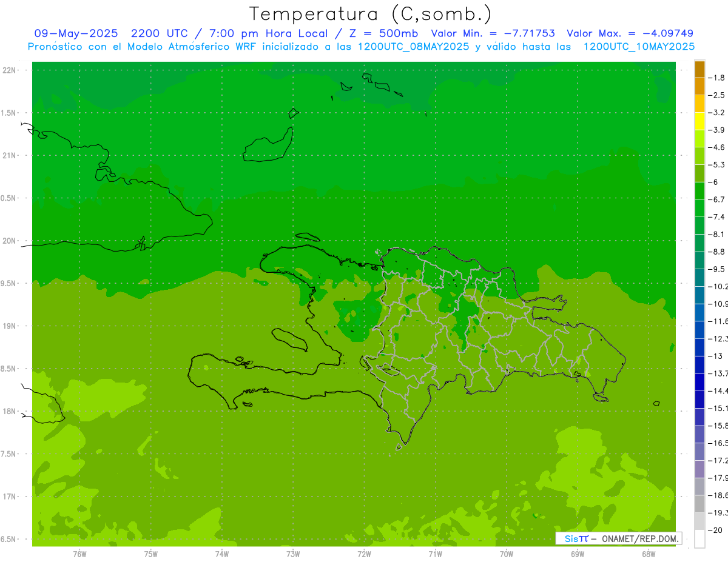Click the '-4.6' colorbar label

tap(718, 147)
